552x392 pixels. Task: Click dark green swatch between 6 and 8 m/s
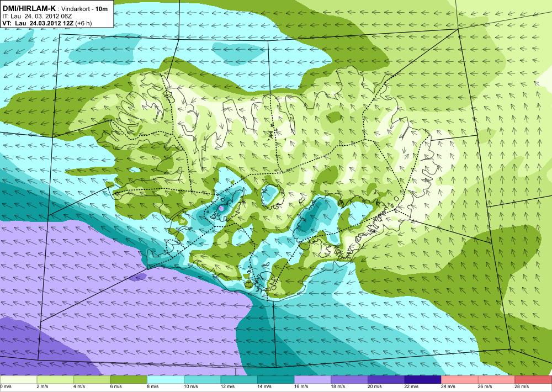click(129, 380)
